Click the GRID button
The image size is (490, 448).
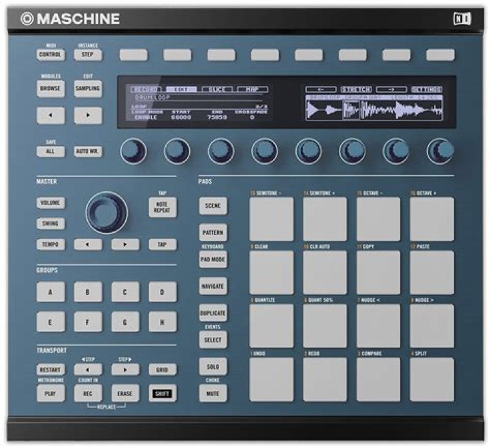point(162,370)
